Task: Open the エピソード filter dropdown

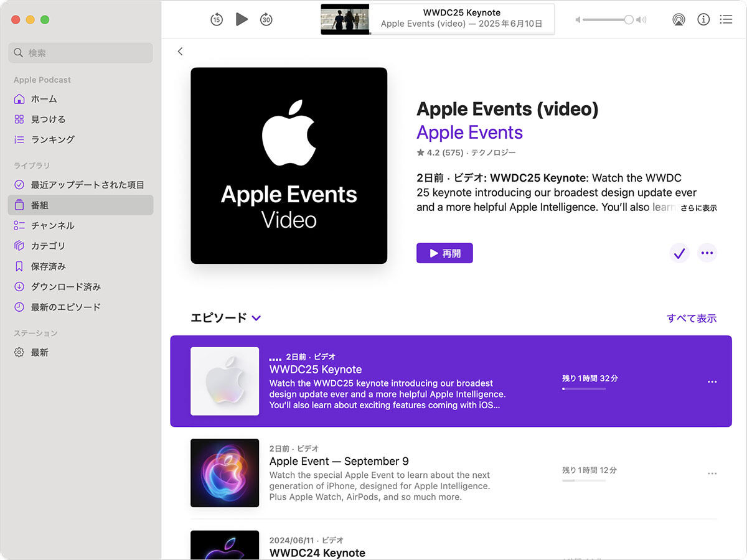Action: click(x=225, y=318)
